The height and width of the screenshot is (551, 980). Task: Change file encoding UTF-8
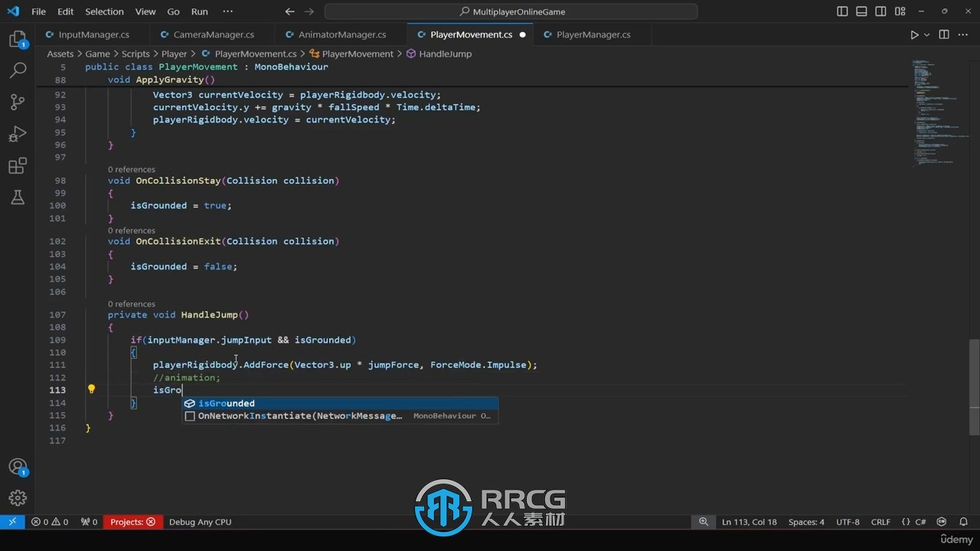(x=848, y=522)
